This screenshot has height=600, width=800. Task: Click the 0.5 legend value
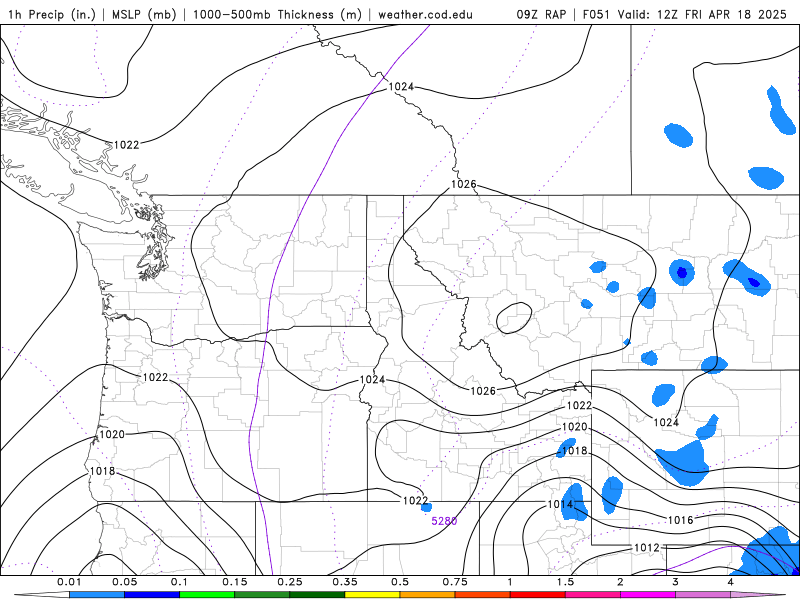(400, 582)
